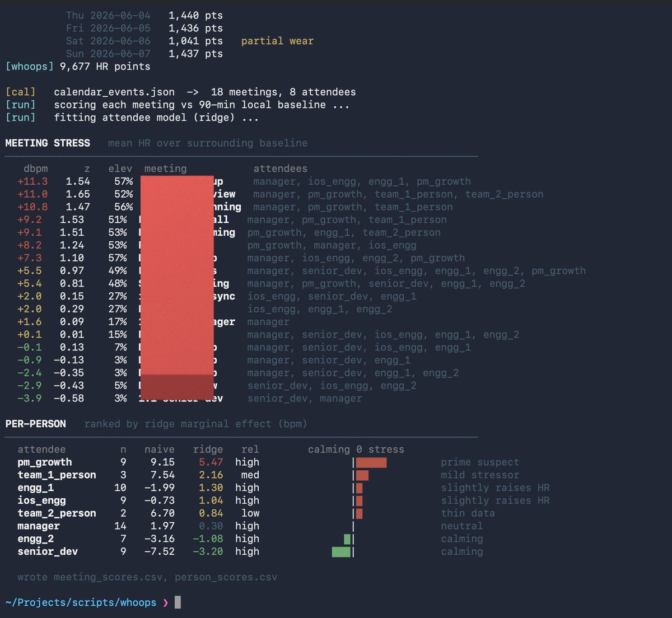Click the 'elev' column header
The image size is (672, 618).
[x=120, y=168]
